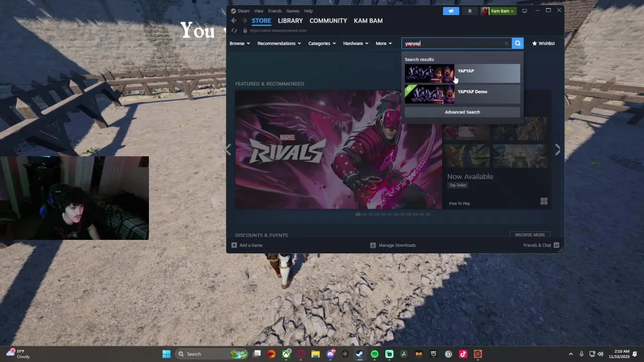Expand the Hardware dropdown

[x=356, y=43]
